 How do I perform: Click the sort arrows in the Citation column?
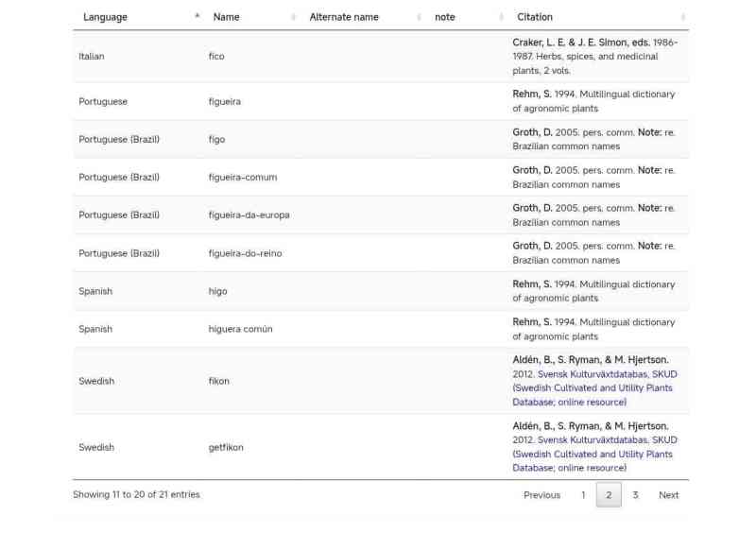[683, 17]
